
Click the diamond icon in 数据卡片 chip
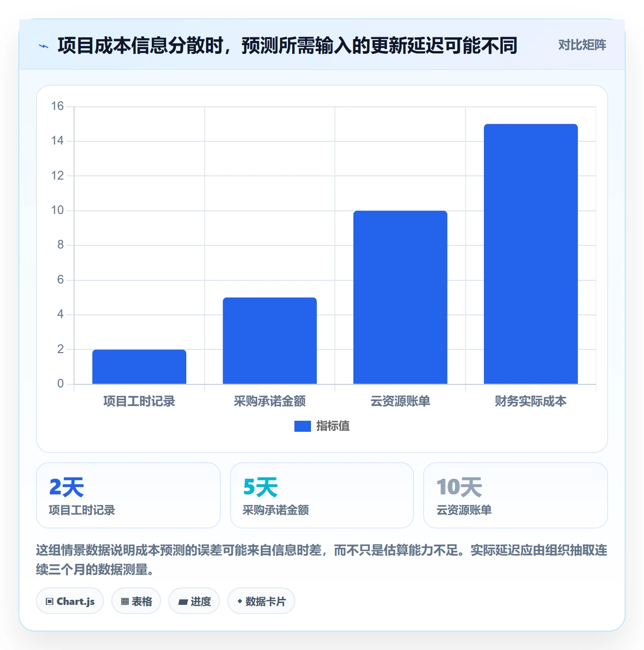point(240,601)
